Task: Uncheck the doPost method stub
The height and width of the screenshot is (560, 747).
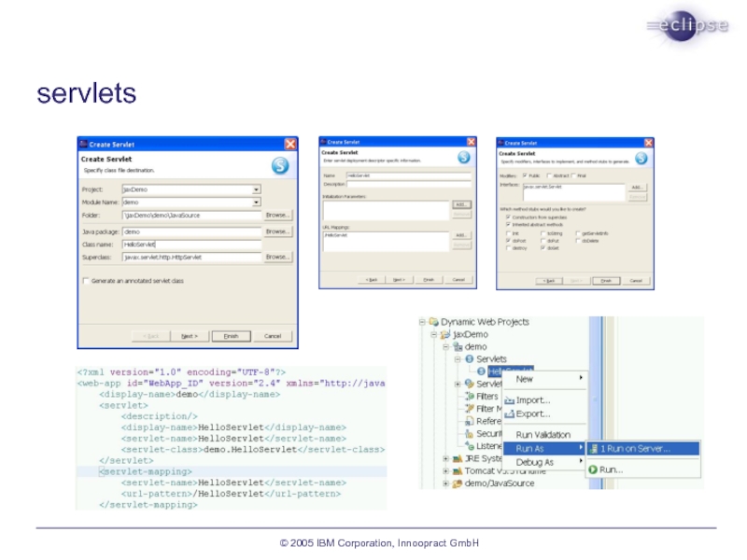Action: click(x=508, y=241)
